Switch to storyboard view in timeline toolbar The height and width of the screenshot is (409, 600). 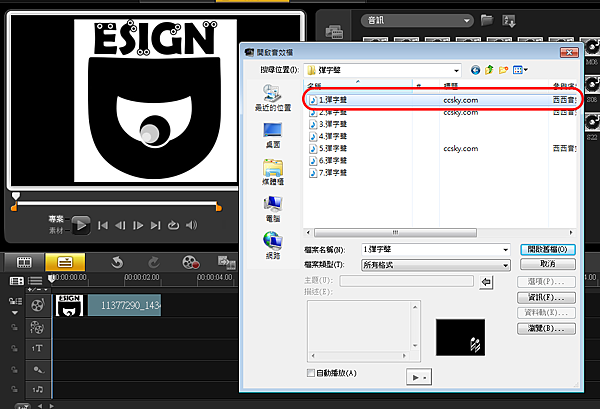(x=24, y=262)
